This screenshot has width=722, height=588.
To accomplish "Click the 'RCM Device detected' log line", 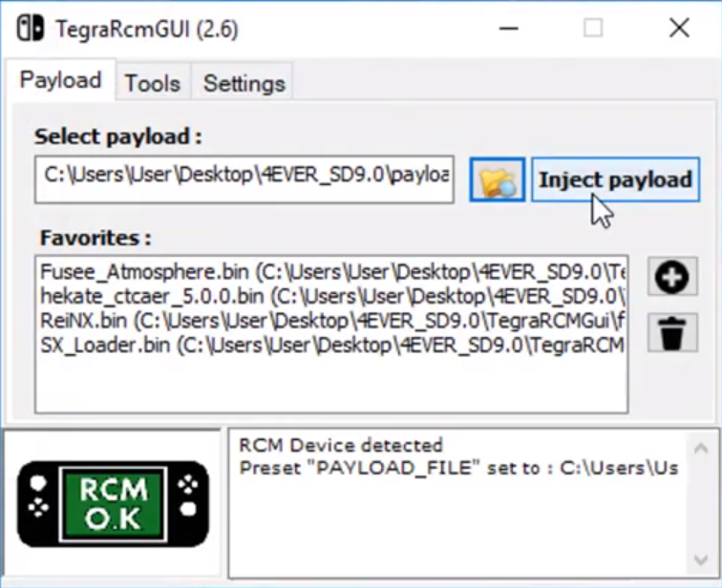I will (341, 446).
